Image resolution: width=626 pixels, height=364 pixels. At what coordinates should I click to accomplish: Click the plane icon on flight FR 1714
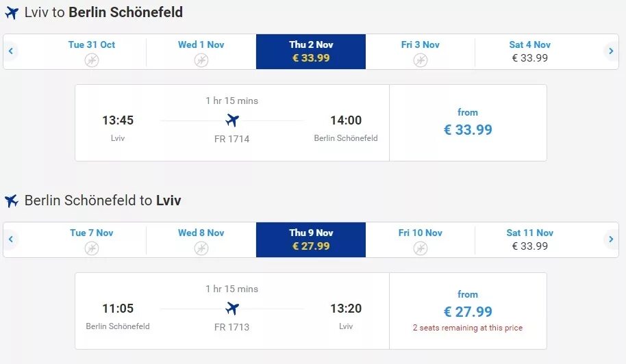point(232,120)
